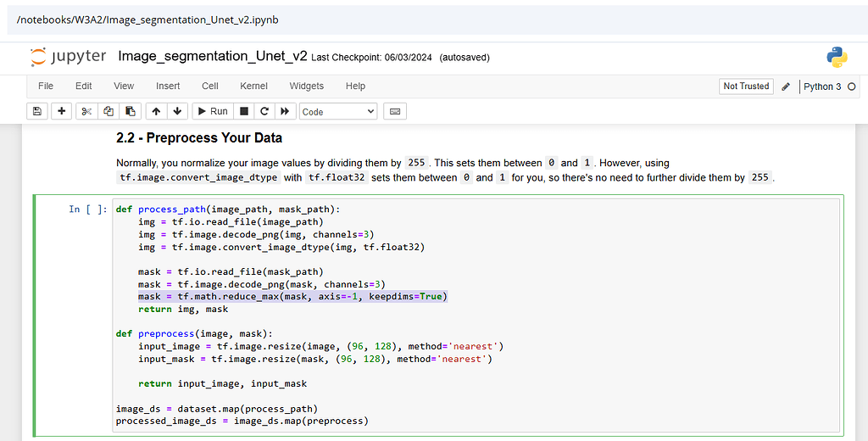The image size is (868, 441).
Task: Click the pencil edit mode indicator icon
Action: pos(786,86)
